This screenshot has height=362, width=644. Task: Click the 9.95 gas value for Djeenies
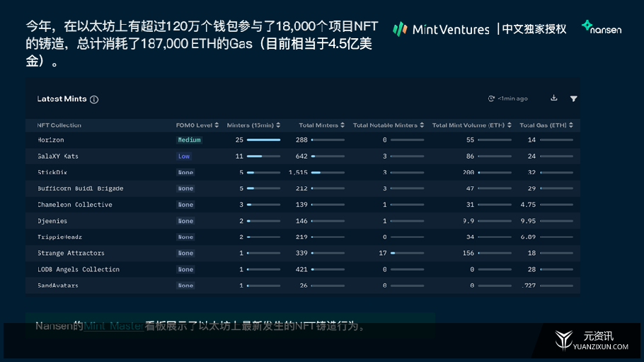[x=528, y=221]
